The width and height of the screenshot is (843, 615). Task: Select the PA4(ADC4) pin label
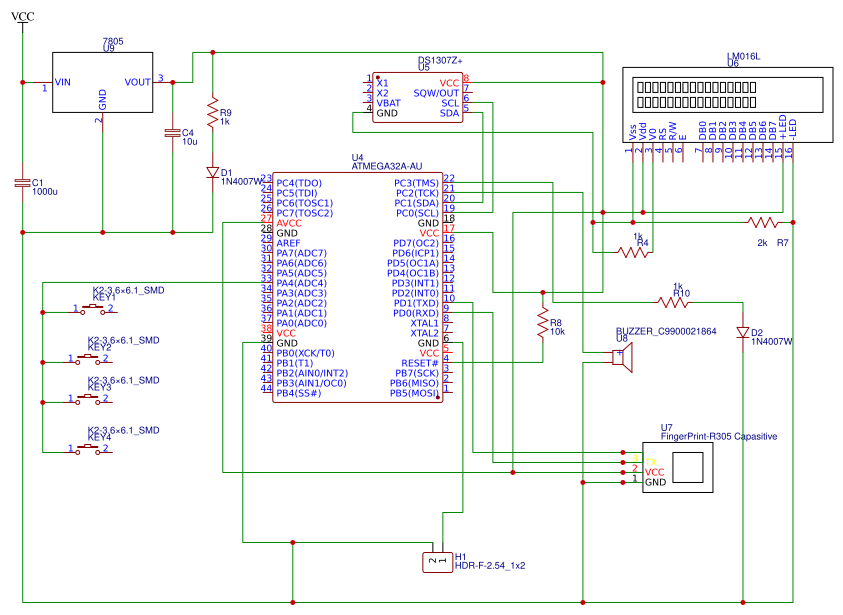[301, 283]
